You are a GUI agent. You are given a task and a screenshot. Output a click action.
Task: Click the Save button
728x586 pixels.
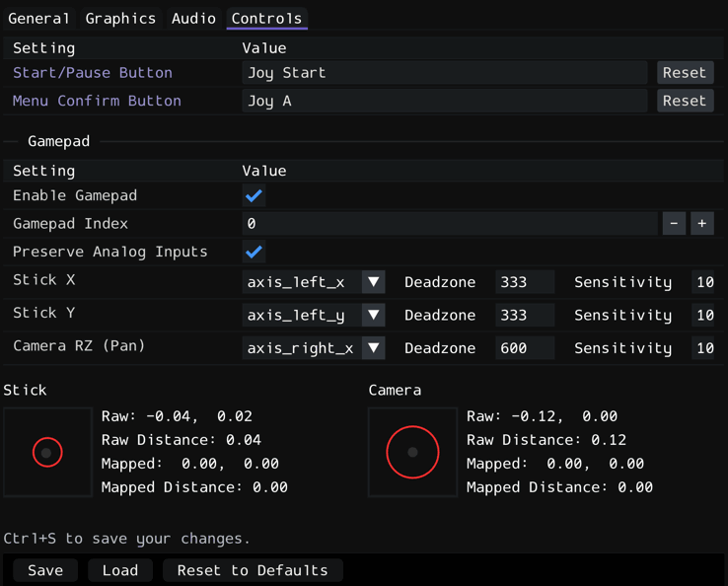tap(45, 570)
